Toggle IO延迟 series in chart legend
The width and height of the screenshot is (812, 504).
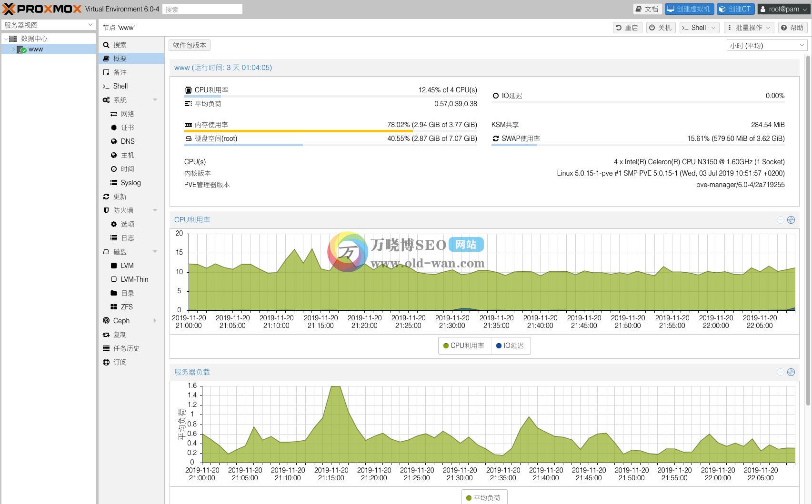[x=510, y=346]
